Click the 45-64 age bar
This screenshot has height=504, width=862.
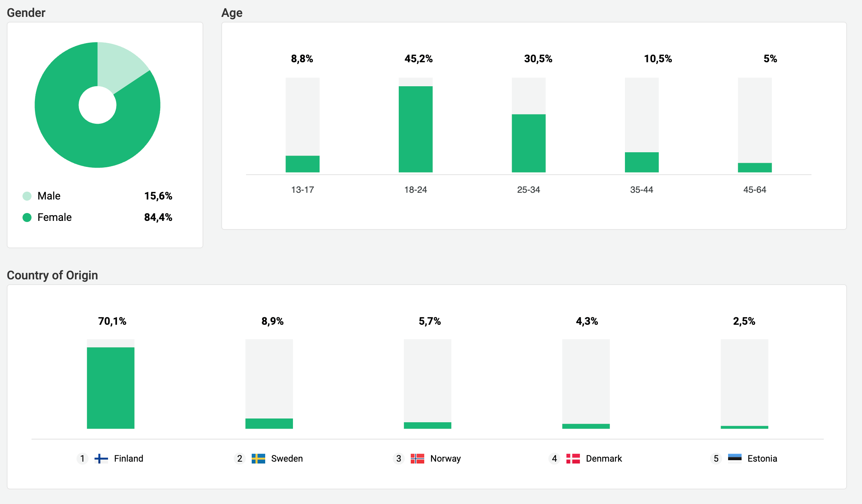[755, 168]
